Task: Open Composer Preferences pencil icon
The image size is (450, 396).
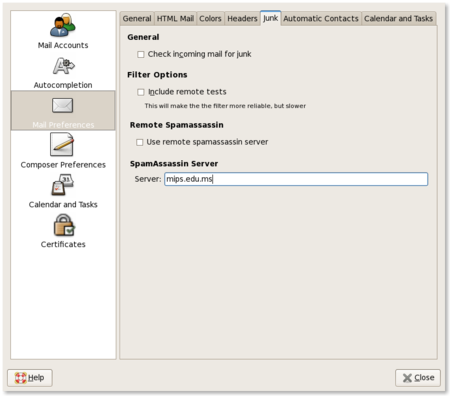Action: pyautogui.click(x=62, y=144)
